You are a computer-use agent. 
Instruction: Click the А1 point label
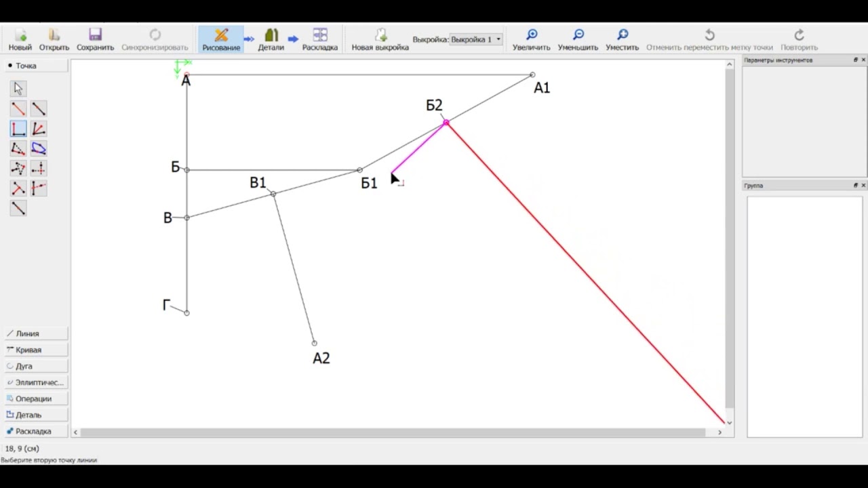tap(542, 87)
